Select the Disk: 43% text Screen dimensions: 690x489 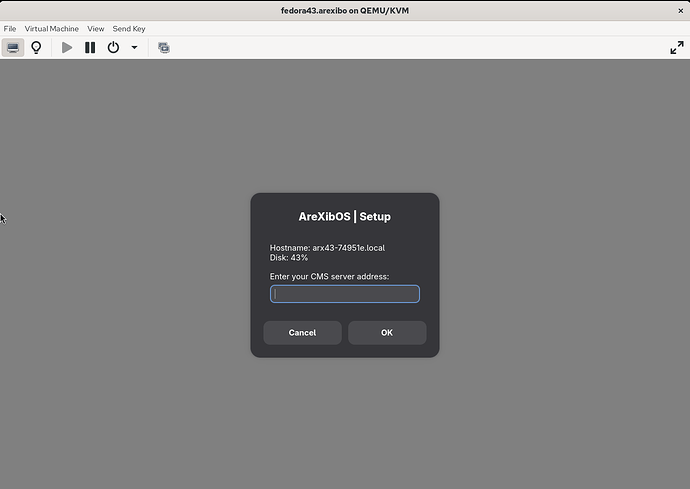tap(289, 257)
